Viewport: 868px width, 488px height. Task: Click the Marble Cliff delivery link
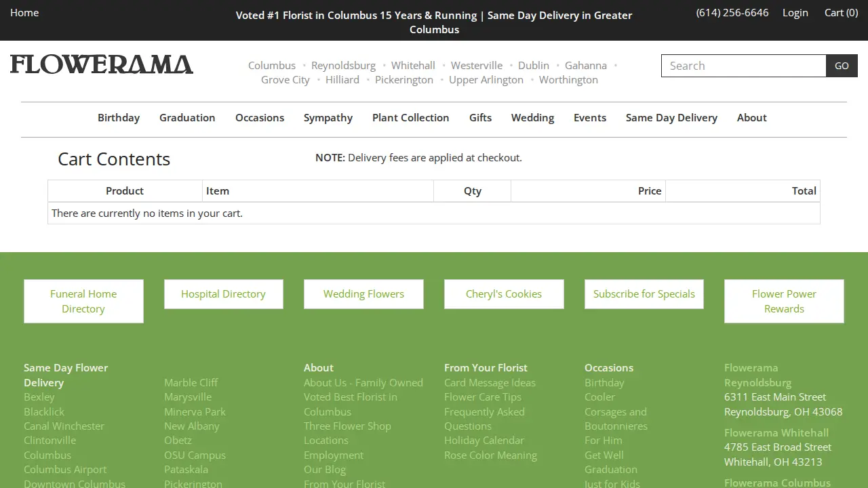(191, 383)
